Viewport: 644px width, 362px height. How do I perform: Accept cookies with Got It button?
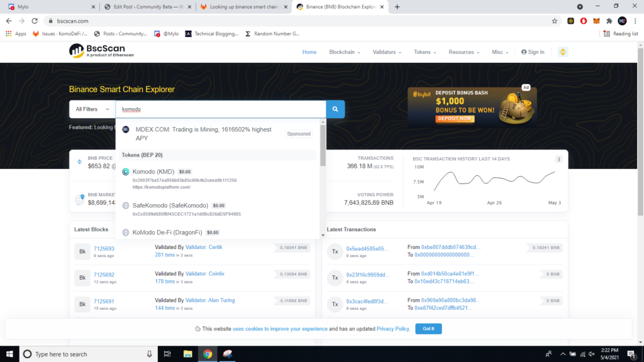(428, 329)
